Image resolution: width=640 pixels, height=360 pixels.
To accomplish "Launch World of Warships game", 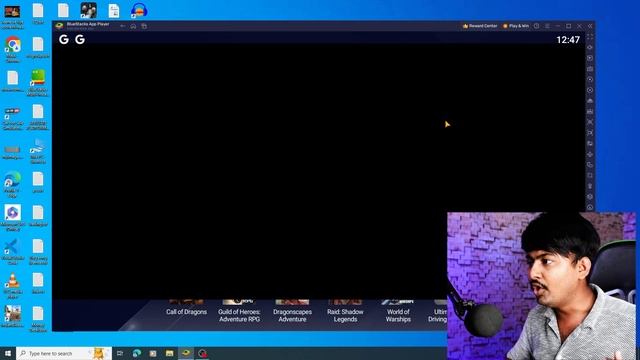I will point(398,311).
